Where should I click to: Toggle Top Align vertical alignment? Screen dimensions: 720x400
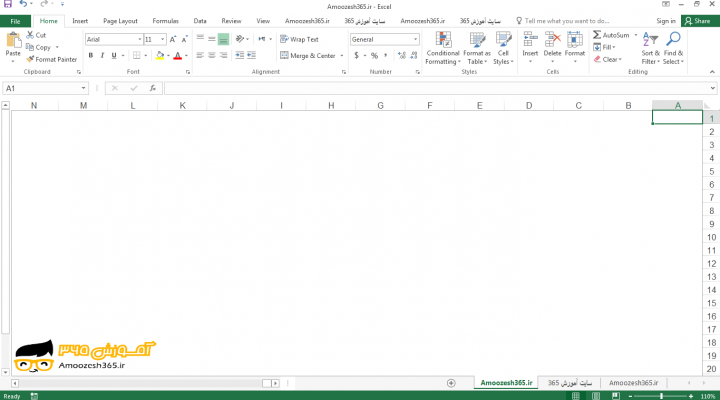[200, 39]
